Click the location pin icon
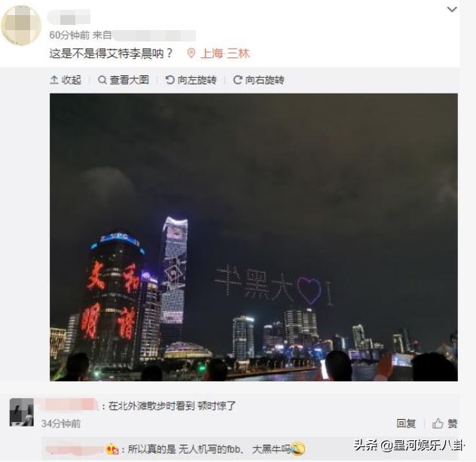Screen dimensions: 476x462 pos(191,54)
